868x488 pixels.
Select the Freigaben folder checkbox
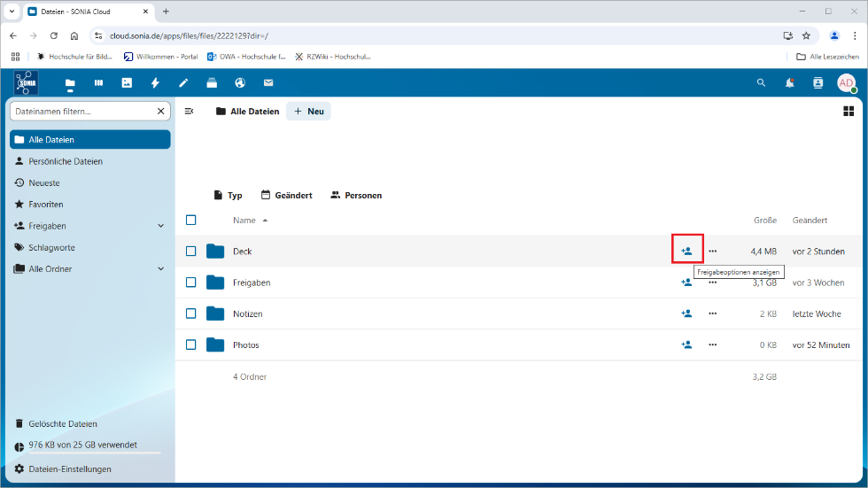click(x=190, y=283)
